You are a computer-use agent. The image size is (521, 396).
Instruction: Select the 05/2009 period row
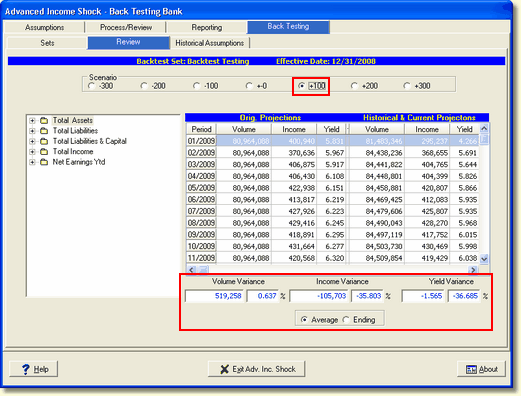(x=332, y=188)
